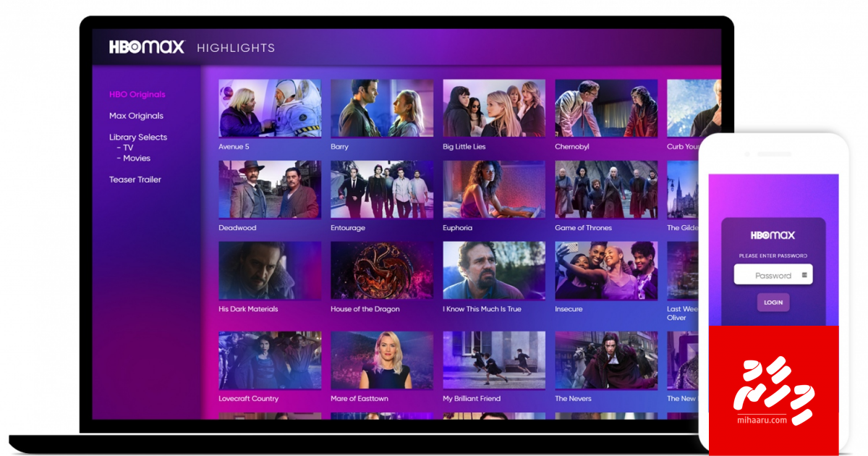Click the HBO Max logo in header
This screenshot has width=868, height=456.
tap(147, 48)
